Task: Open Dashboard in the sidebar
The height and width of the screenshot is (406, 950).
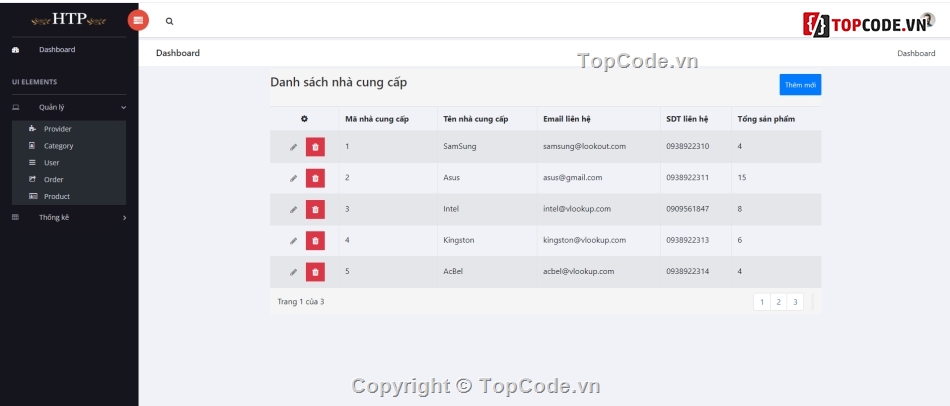Action: 57,50
